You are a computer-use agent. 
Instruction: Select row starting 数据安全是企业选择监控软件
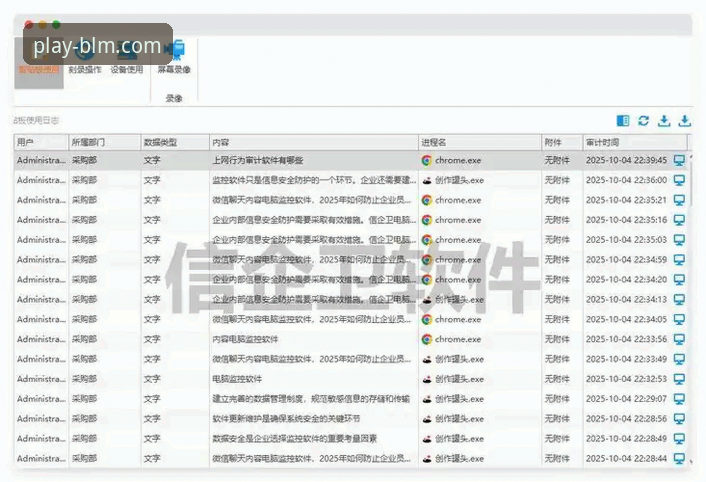351,438
